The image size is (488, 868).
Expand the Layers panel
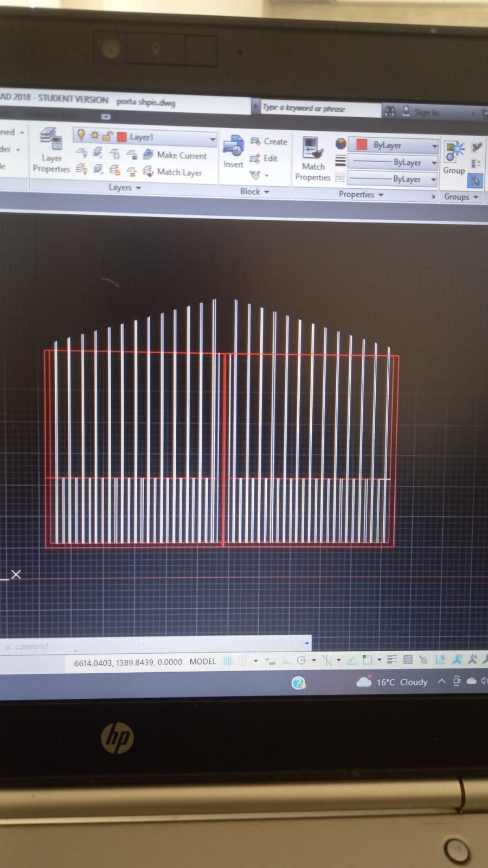point(125,187)
